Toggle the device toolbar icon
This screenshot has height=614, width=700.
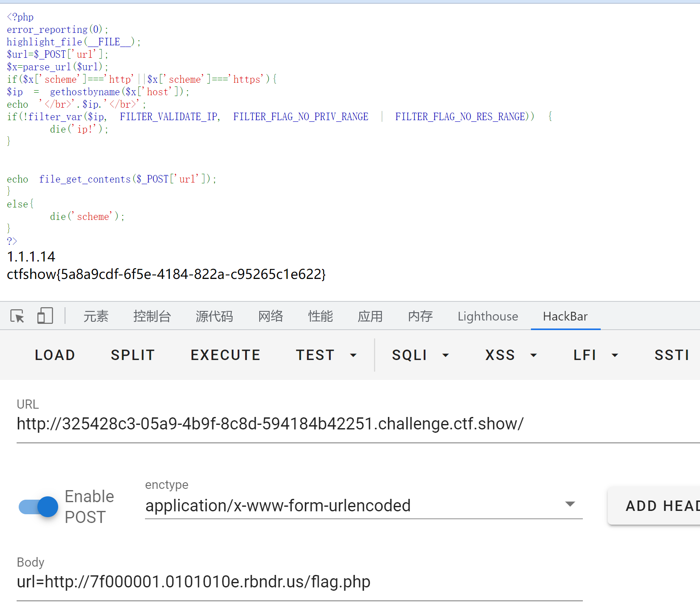[45, 316]
